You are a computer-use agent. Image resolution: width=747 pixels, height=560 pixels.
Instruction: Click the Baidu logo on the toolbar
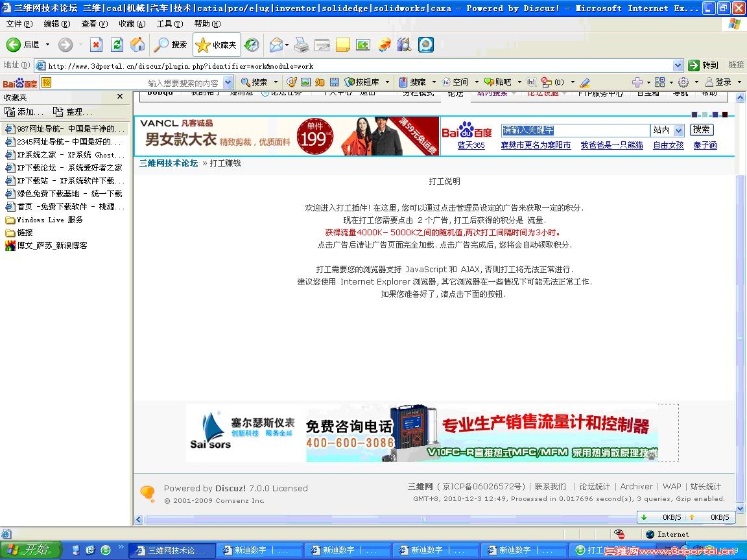(19, 83)
